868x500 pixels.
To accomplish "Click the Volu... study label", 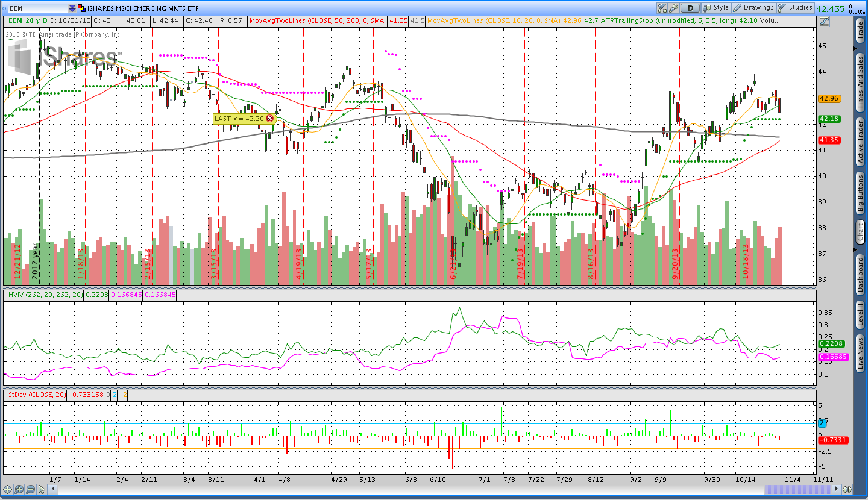I will (770, 21).
